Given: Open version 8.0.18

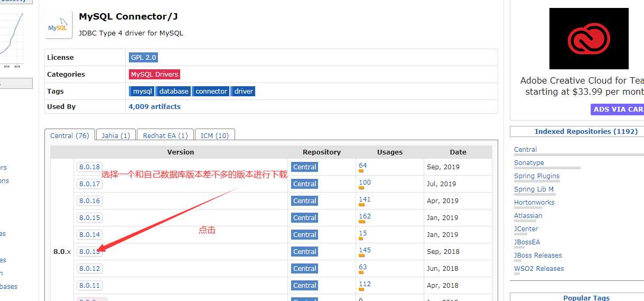Looking at the screenshot, I should 89,167.
